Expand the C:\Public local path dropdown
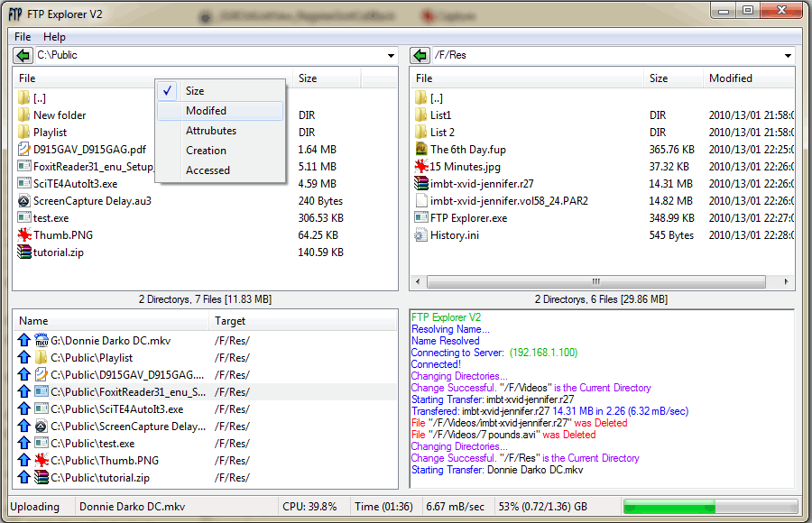Image resolution: width=812 pixels, height=523 pixels. click(391, 55)
